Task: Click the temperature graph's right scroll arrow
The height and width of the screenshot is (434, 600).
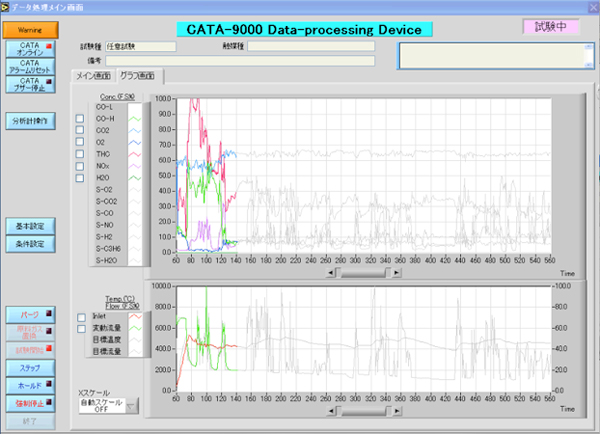Action: click(x=397, y=411)
